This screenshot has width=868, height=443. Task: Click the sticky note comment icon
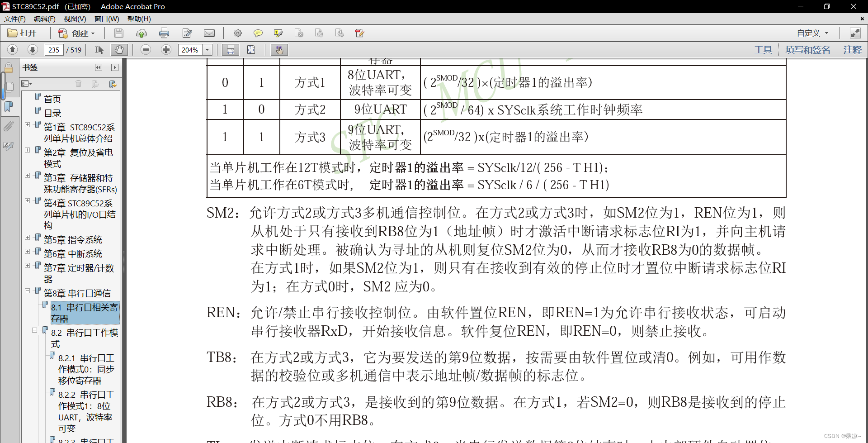coord(258,33)
